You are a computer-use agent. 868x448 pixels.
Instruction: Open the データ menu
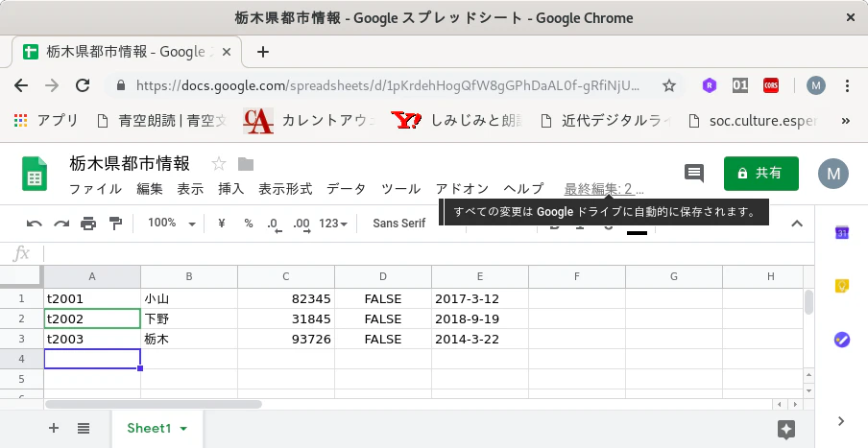pos(346,189)
